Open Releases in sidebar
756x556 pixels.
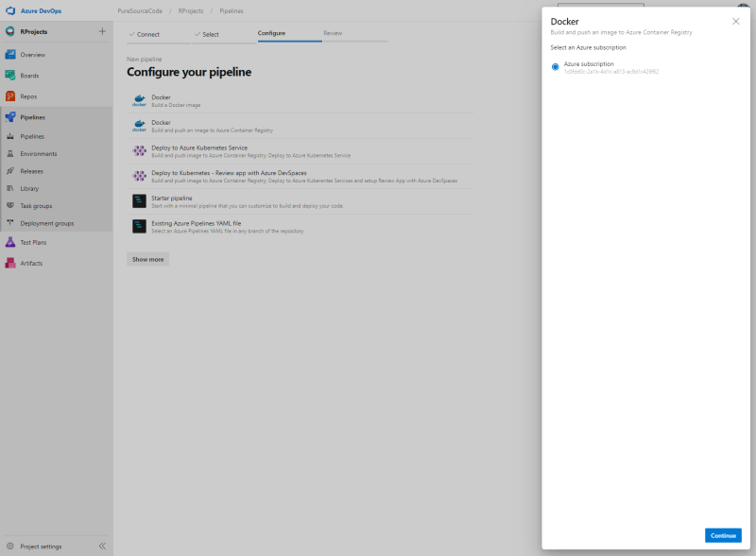[32, 171]
